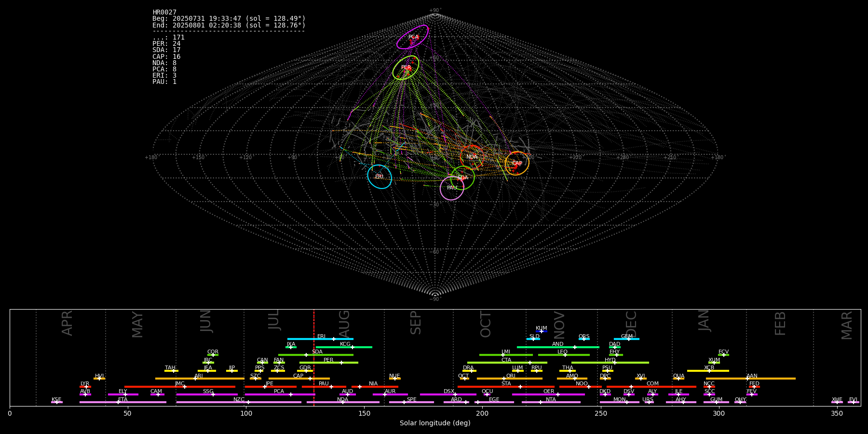Viewport: 868px width, 434px height.
Task: Click the EVI shower bar in timeline
Action: pos(853,402)
